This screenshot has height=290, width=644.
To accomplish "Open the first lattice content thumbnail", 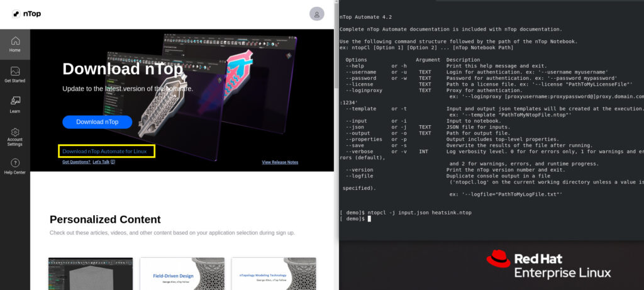I will [91, 274].
